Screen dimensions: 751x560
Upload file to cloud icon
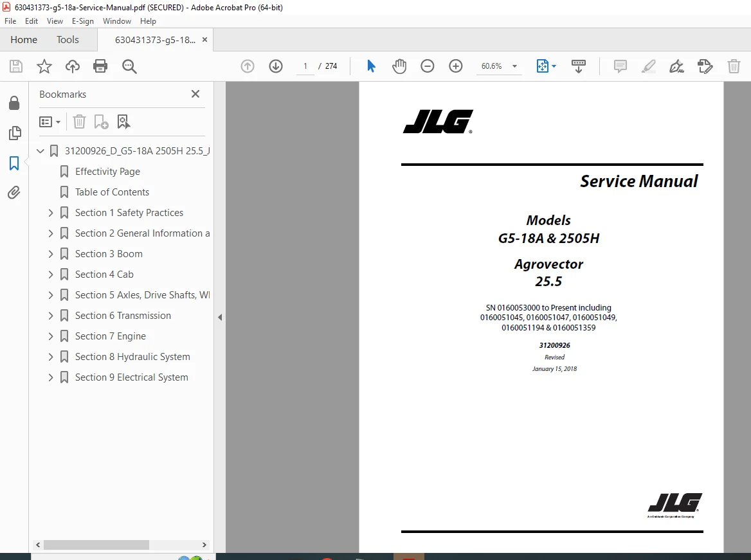coord(72,66)
